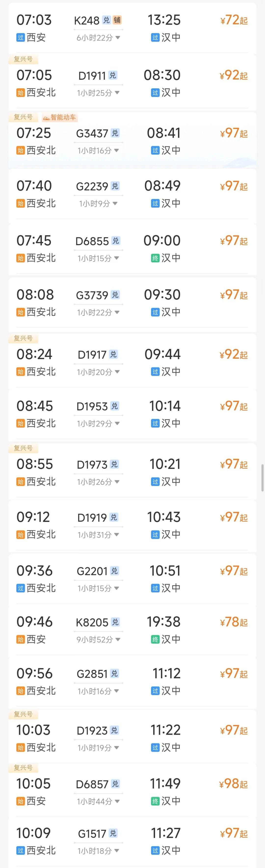Select train number D1917

click(x=92, y=355)
